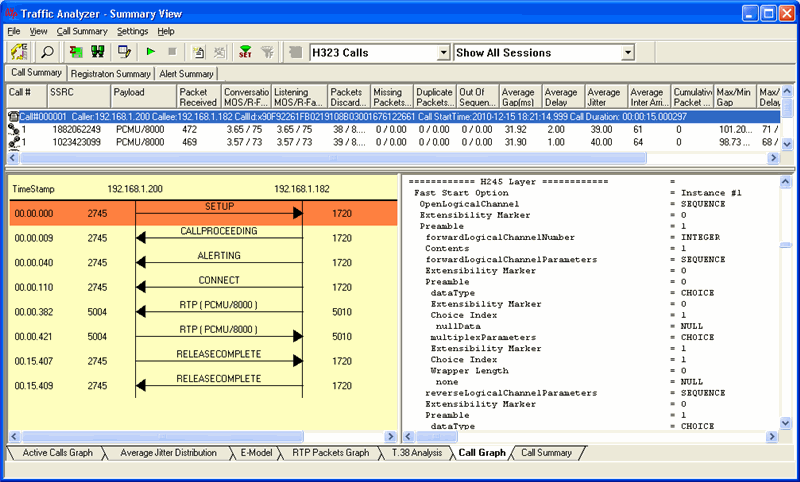800x482 pixels.
Task: Open the T.38 Analysis tab
Action: pyautogui.click(x=417, y=453)
